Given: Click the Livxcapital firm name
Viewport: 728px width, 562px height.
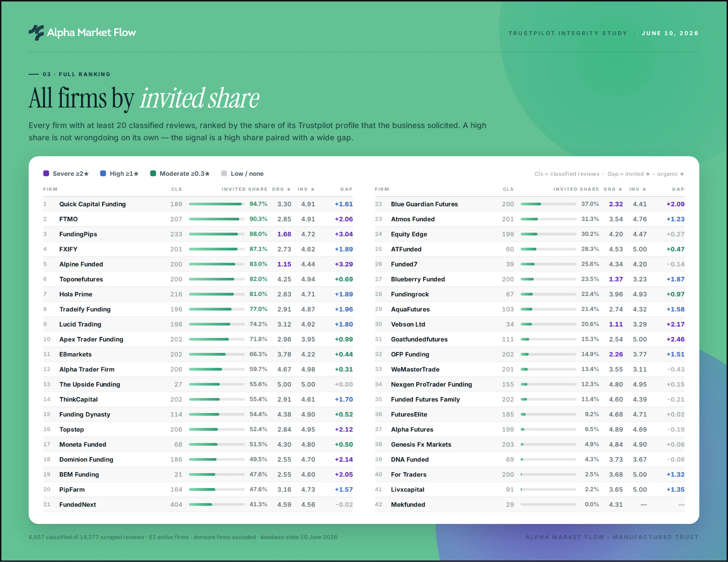Looking at the screenshot, I should pyautogui.click(x=407, y=489).
